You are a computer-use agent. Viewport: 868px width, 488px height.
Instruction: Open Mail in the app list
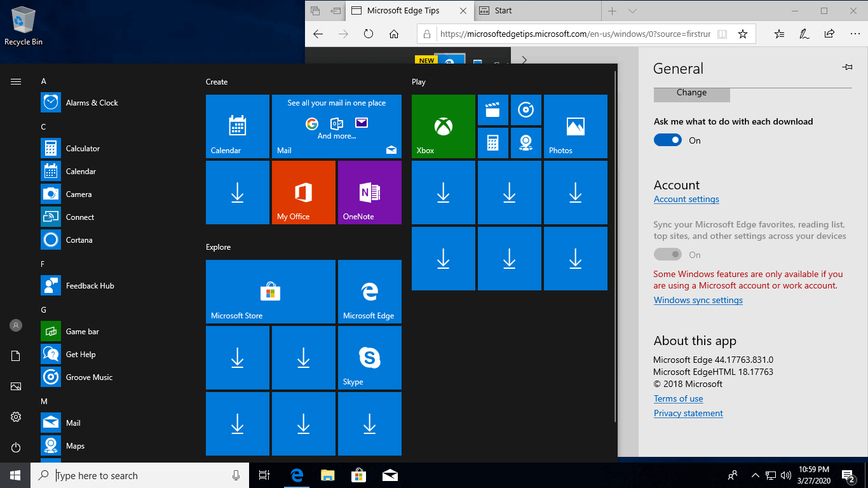[114, 423]
